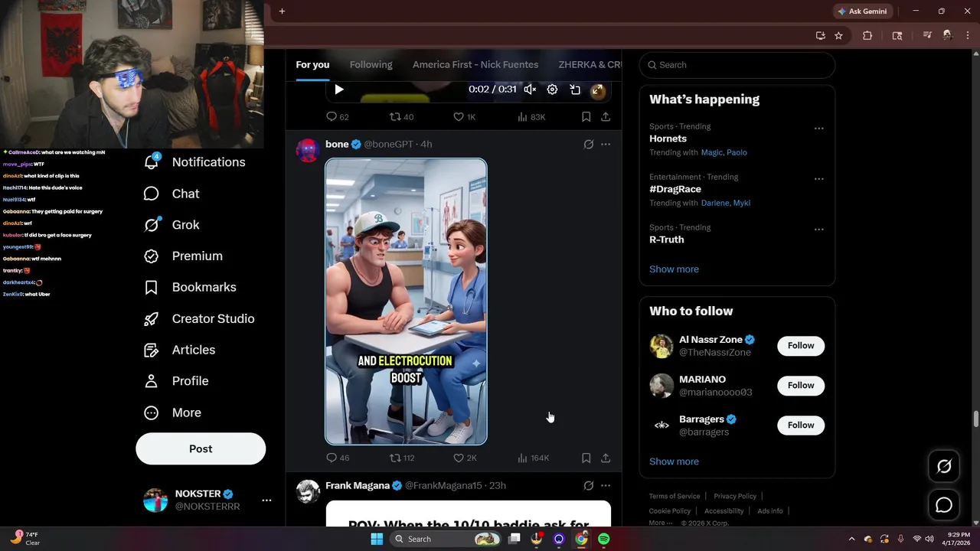Bookmark bone's post
Viewport: 980px width, 551px height.
(586, 458)
